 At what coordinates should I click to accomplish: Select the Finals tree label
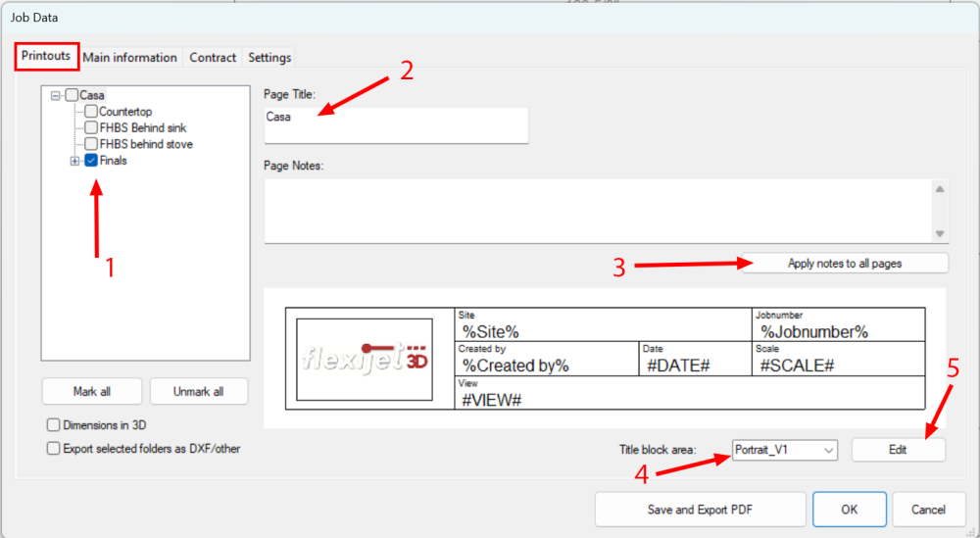pos(113,161)
